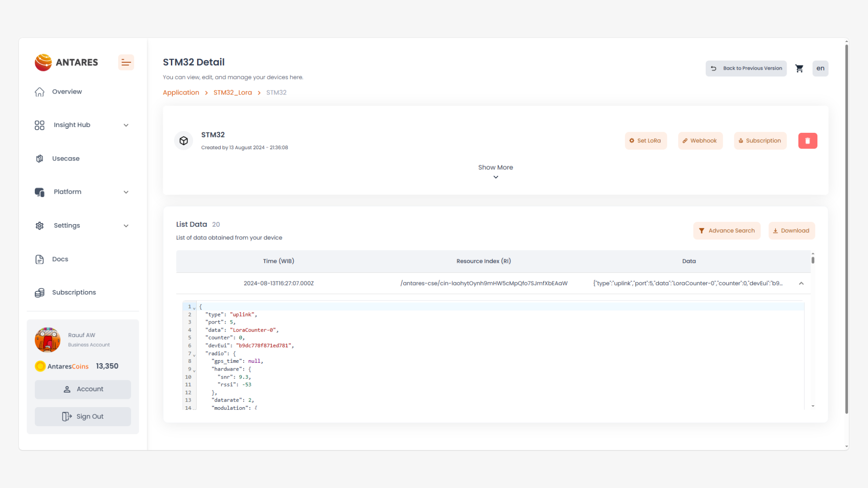Click the data table vertical scrollbar

(x=813, y=260)
